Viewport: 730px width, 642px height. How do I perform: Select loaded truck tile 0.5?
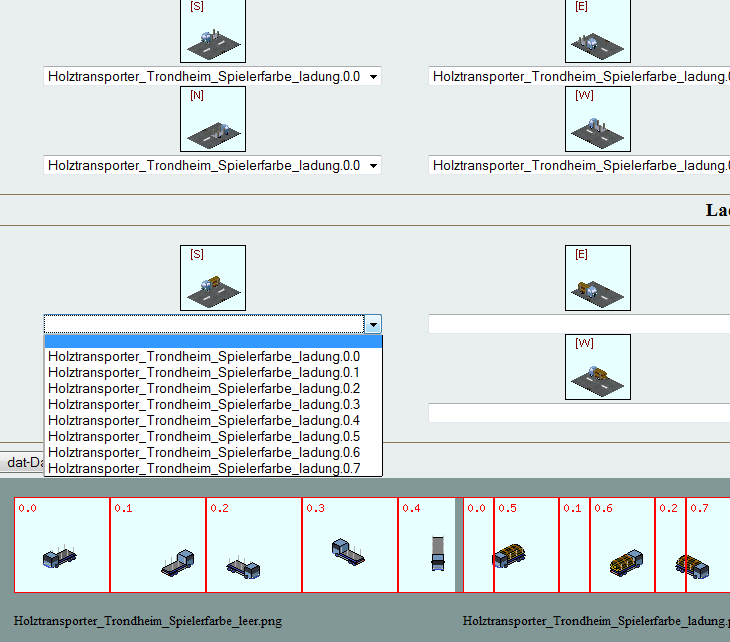click(x=524, y=545)
